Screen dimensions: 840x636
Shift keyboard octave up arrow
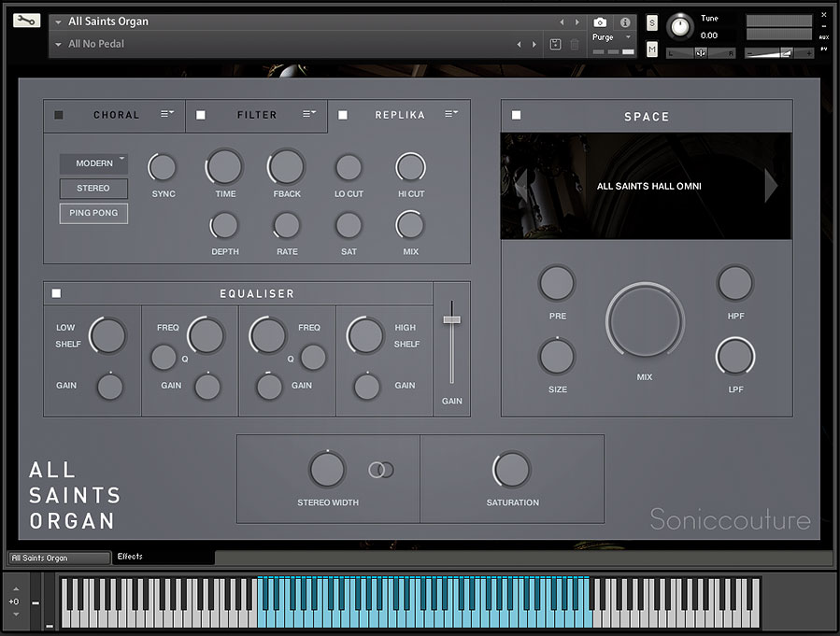tap(16, 589)
